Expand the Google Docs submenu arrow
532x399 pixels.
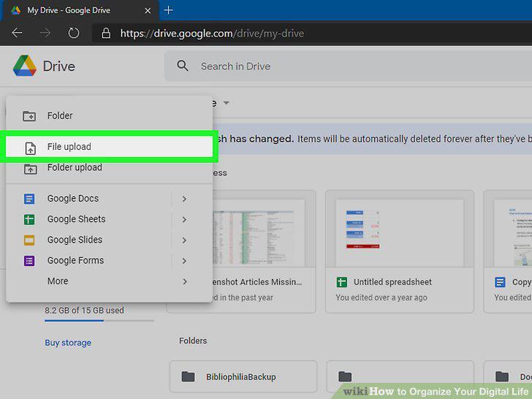point(184,199)
